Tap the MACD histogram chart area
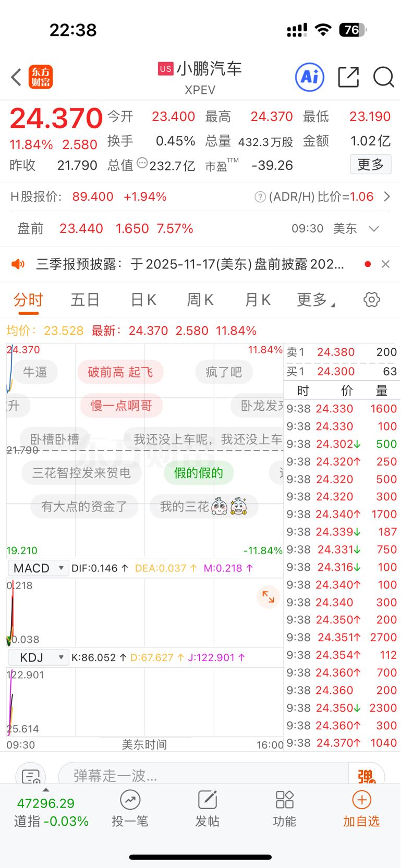The width and height of the screenshot is (401, 868). 145,612
